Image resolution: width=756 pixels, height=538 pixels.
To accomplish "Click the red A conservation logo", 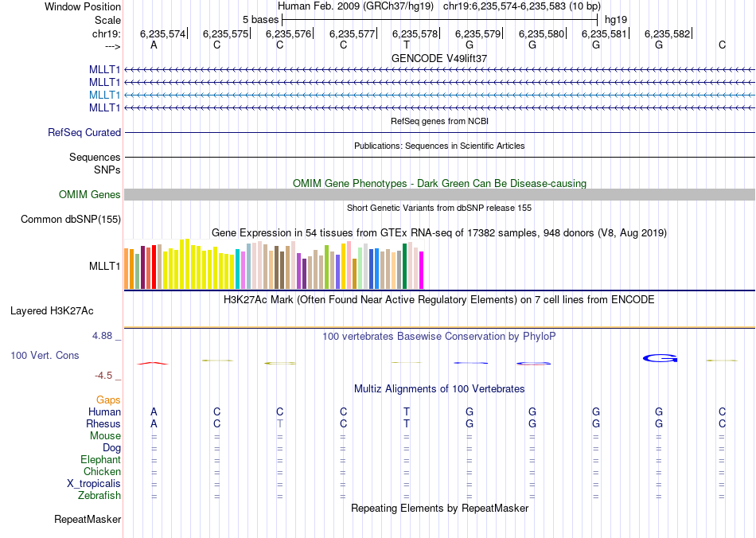I will [153, 363].
